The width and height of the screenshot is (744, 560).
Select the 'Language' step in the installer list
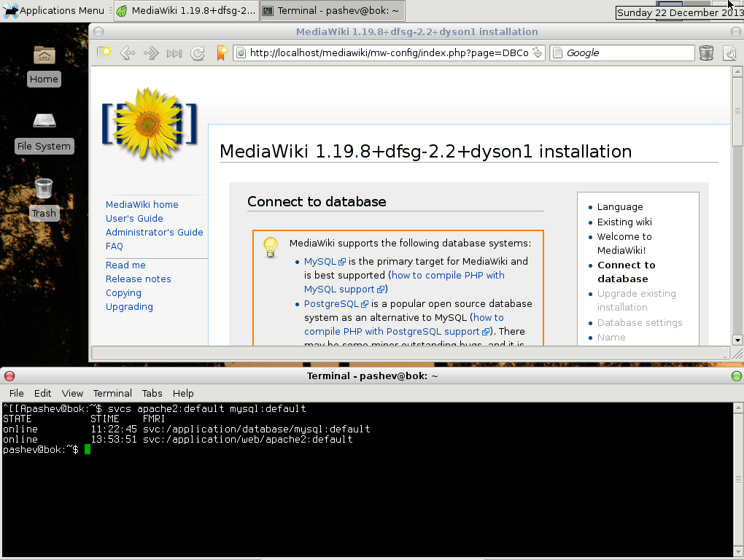click(620, 207)
